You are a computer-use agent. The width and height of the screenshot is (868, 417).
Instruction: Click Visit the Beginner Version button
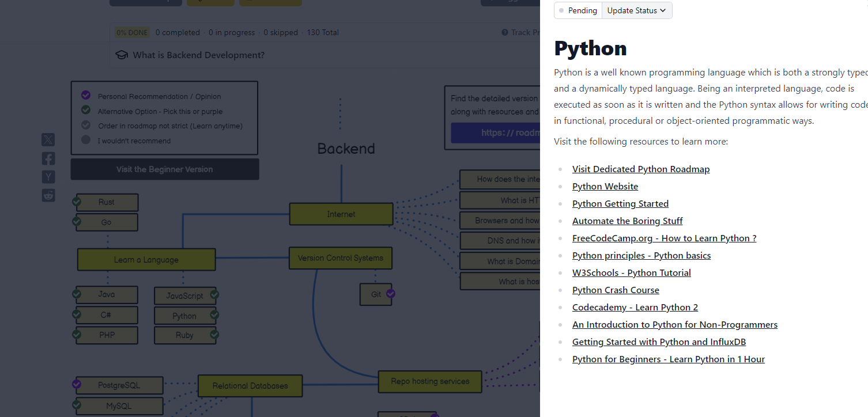pos(165,169)
